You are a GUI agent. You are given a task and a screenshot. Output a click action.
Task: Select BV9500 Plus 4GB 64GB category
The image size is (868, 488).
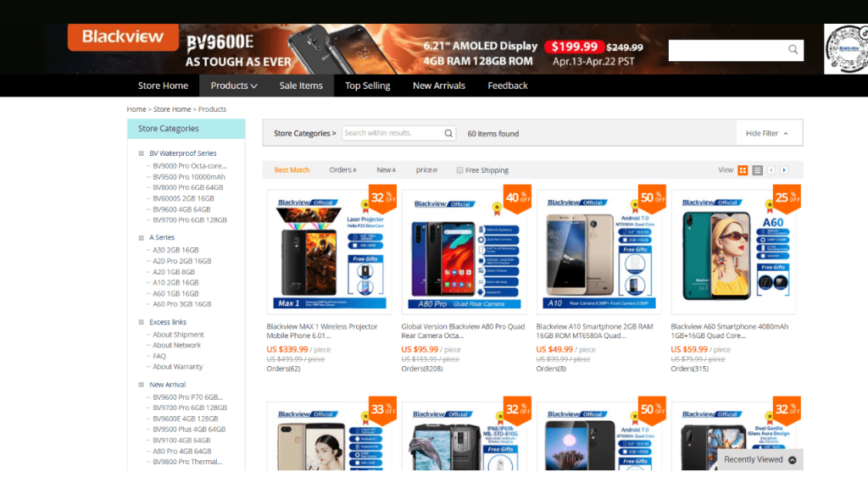[189, 430]
